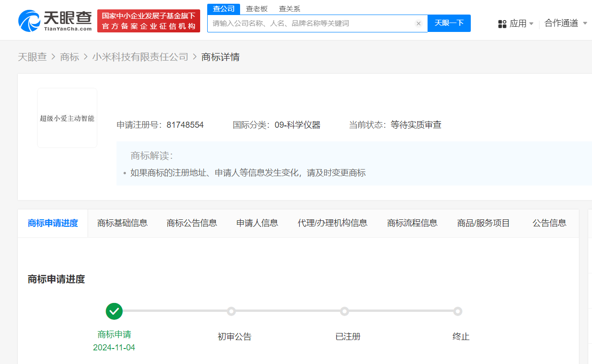Screen dimensions: 592x364
Task: Click the 商标 breadcrumb link
Action: [x=70, y=57]
